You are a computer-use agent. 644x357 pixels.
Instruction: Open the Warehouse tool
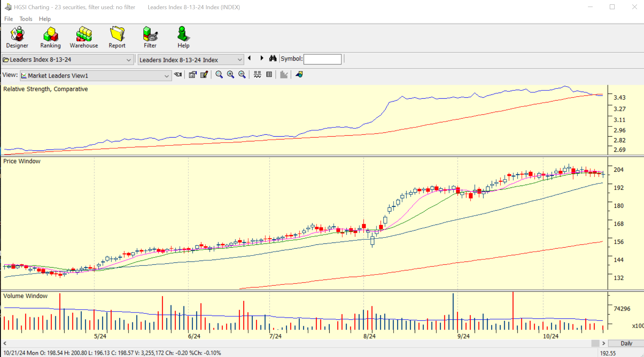pos(84,37)
